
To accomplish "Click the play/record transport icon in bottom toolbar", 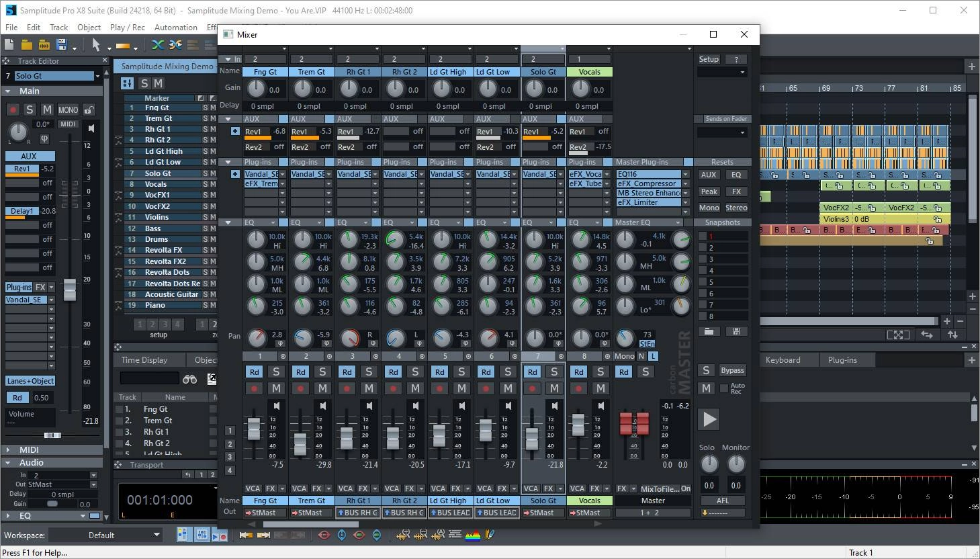I will (220, 535).
